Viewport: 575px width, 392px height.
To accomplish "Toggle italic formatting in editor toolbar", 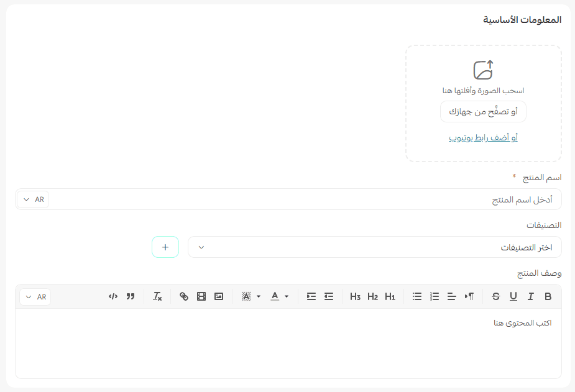I will [x=530, y=297].
